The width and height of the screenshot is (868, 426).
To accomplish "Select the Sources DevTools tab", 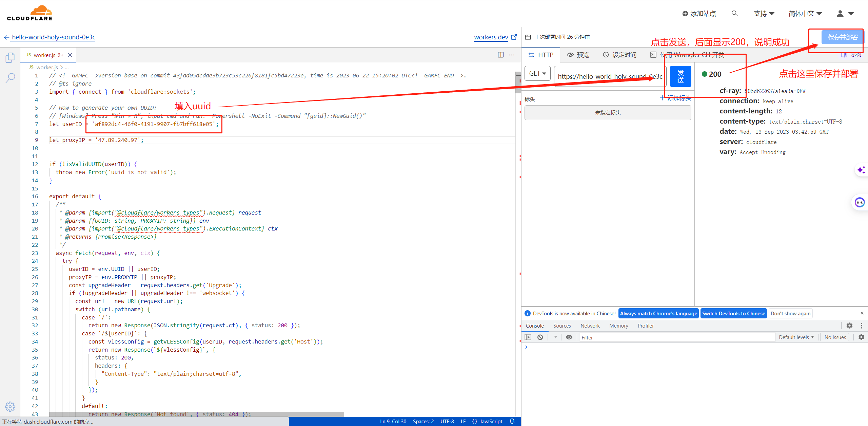I will 562,326.
